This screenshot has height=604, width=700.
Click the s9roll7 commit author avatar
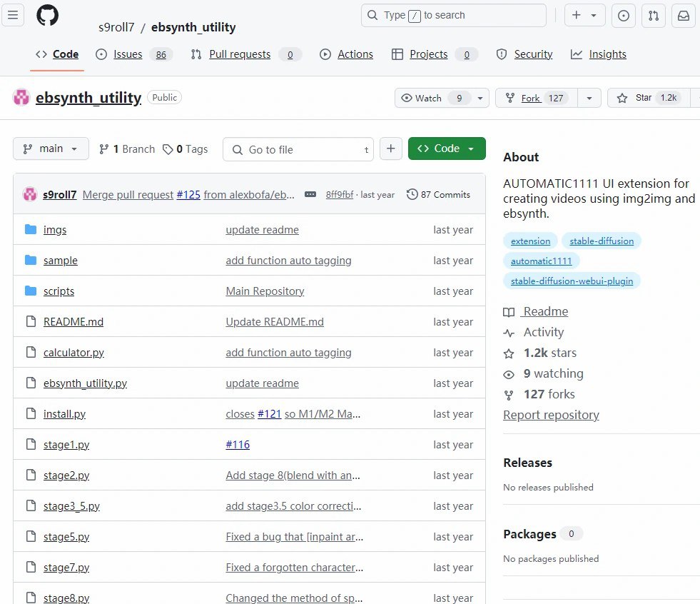coord(30,194)
